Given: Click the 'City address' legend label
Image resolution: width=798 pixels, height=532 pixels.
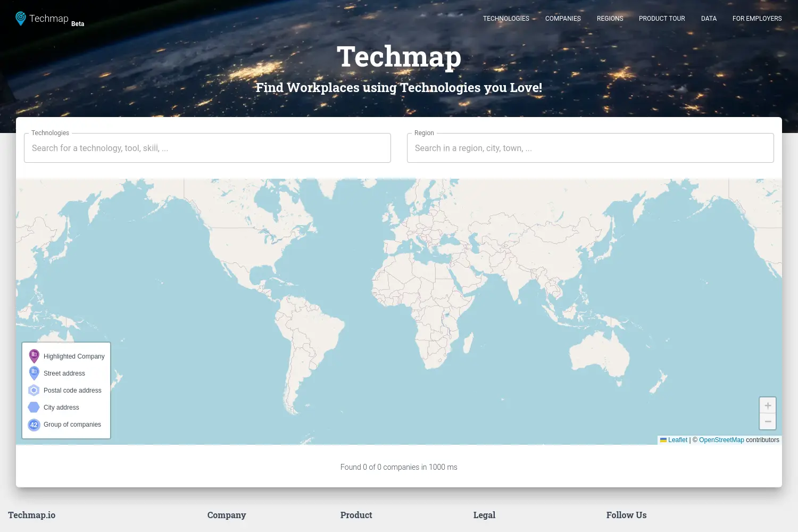Looking at the screenshot, I should [x=61, y=408].
